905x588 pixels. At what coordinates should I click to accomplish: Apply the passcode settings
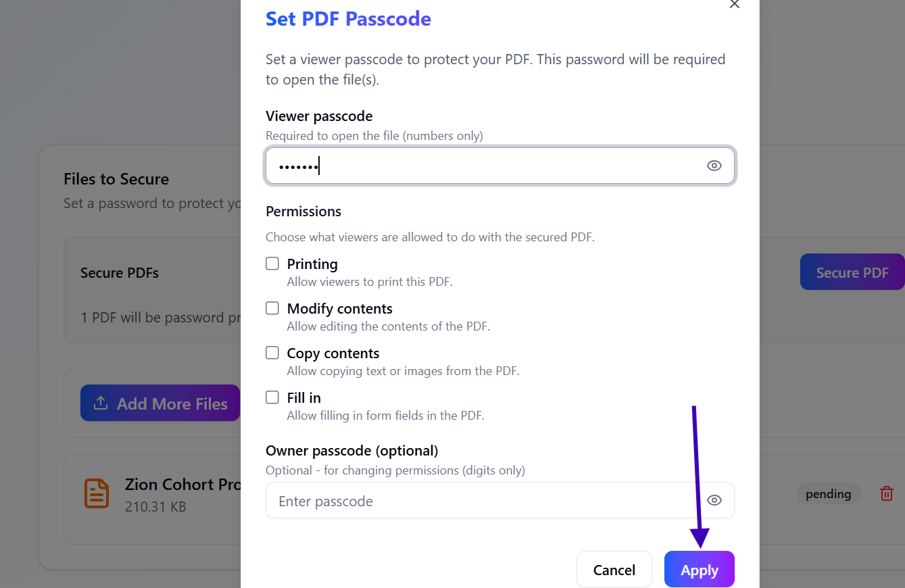pos(699,569)
